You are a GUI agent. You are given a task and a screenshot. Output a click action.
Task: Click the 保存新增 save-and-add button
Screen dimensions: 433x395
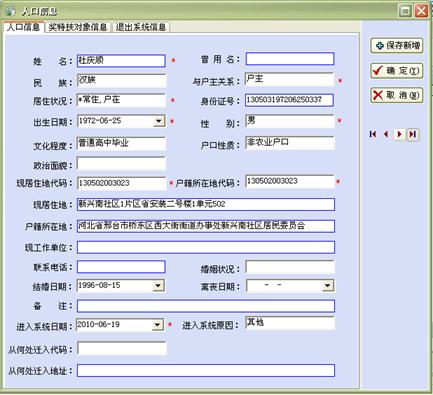(x=397, y=45)
